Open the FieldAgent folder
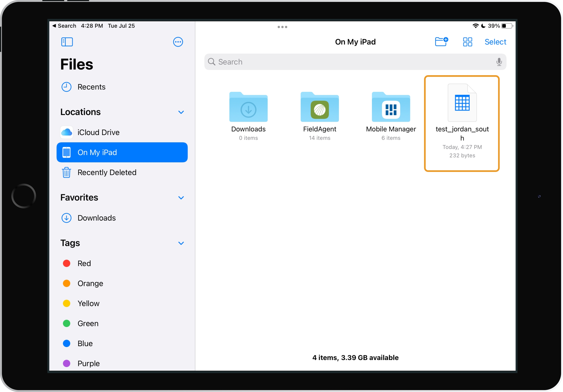563x392 pixels. click(x=320, y=107)
